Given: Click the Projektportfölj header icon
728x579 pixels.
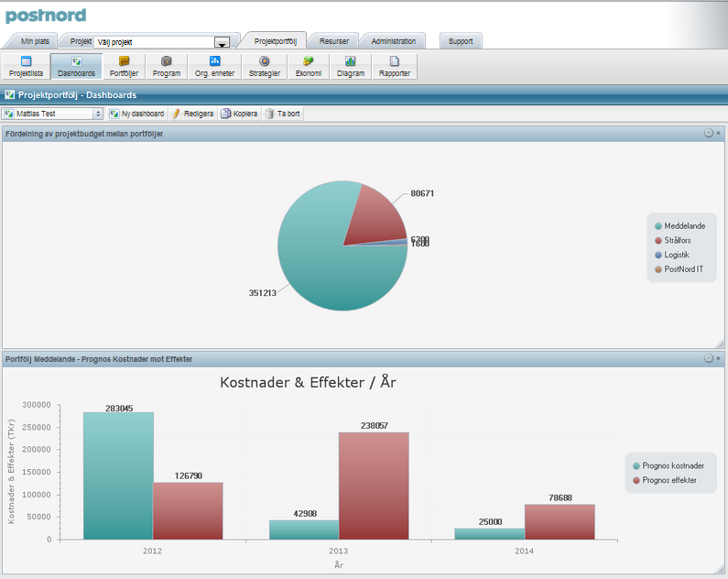Looking at the screenshot, I should pos(10,94).
